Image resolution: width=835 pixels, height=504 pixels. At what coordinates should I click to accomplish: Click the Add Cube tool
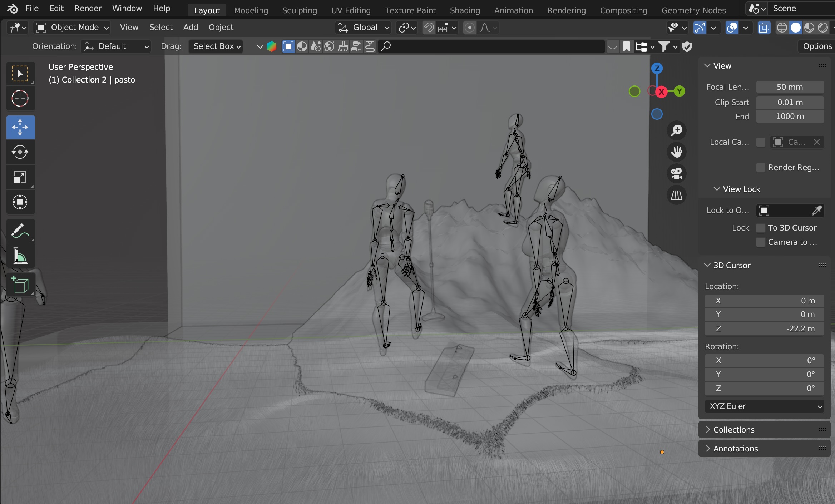(20, 285)
